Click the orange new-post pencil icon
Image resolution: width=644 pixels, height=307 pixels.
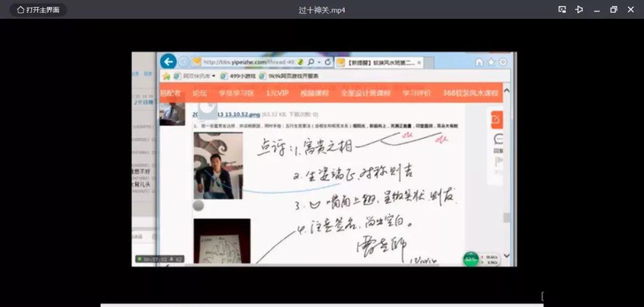pos(497,119)
